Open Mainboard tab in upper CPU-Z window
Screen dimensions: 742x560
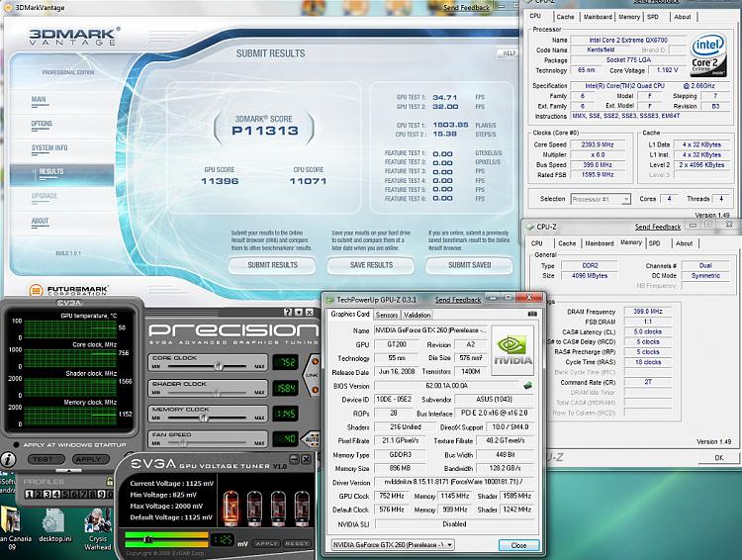pos(598,17)
